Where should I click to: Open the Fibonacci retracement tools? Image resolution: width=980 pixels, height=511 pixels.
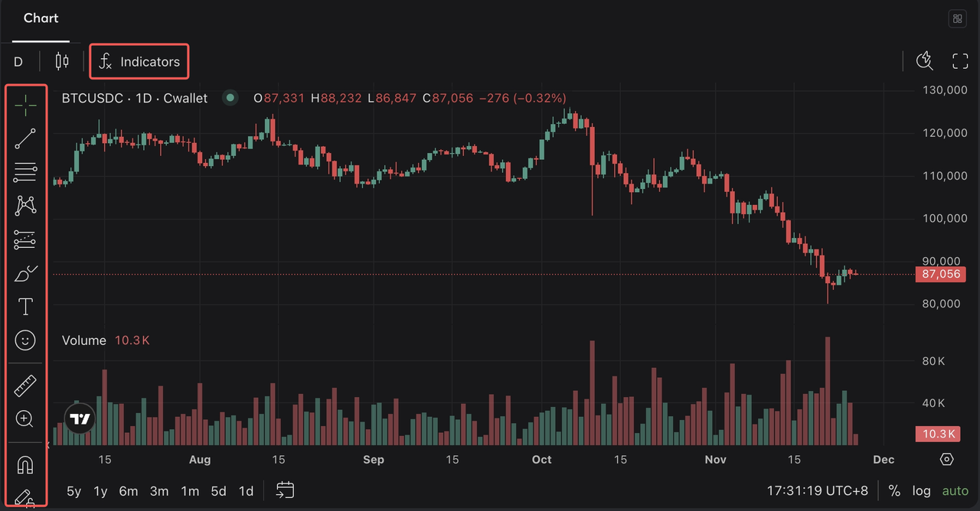tap(25, 172)
